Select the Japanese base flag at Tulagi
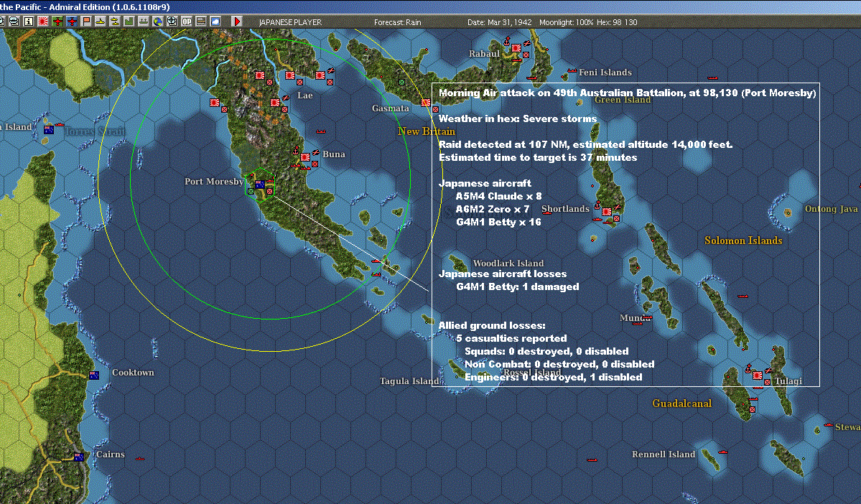The width and height of the screenshot is (861, 504). pos(758,375)
